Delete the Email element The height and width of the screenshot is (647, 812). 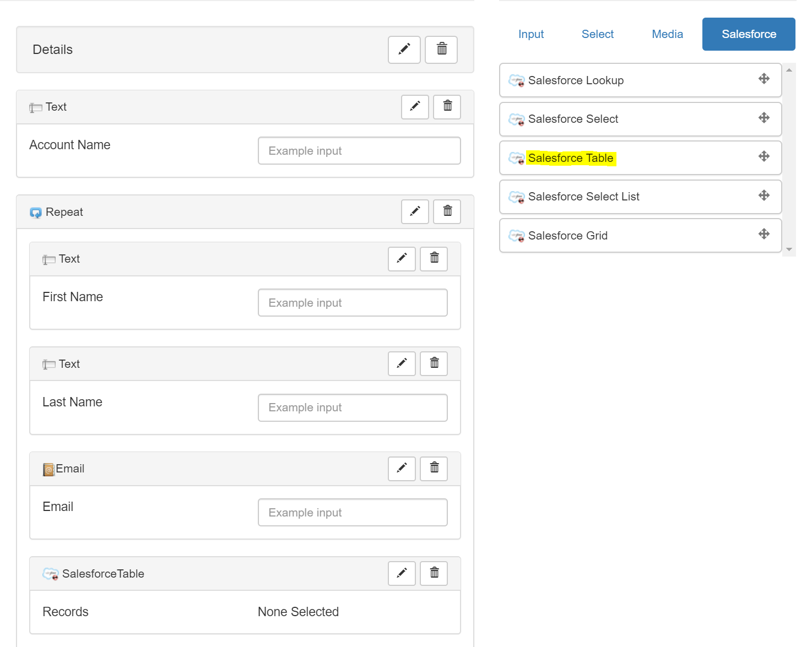434,468
